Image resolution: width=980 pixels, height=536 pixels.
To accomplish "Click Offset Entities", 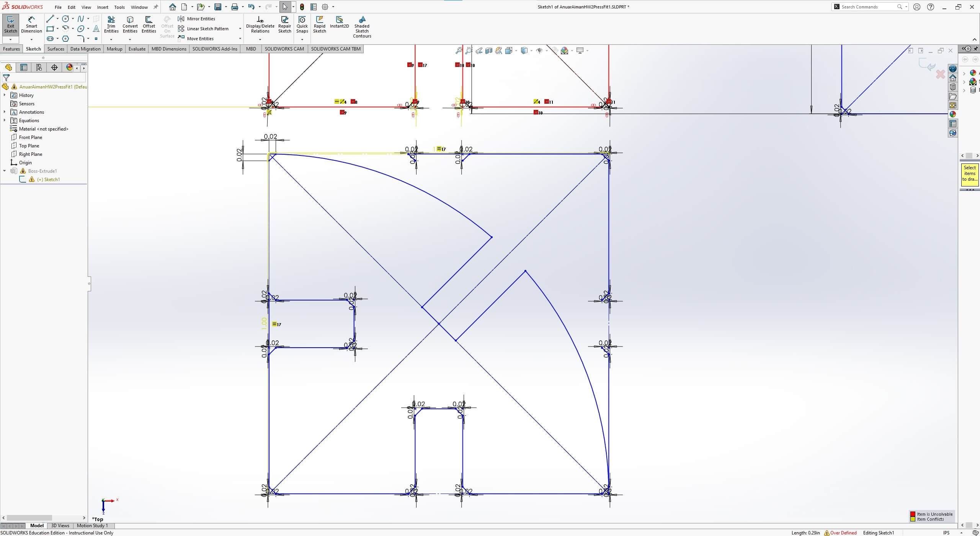I will click(149, 25).
